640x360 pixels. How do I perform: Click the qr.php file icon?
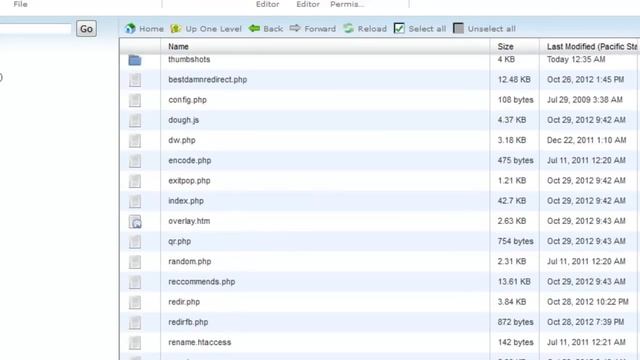point(135,242)
